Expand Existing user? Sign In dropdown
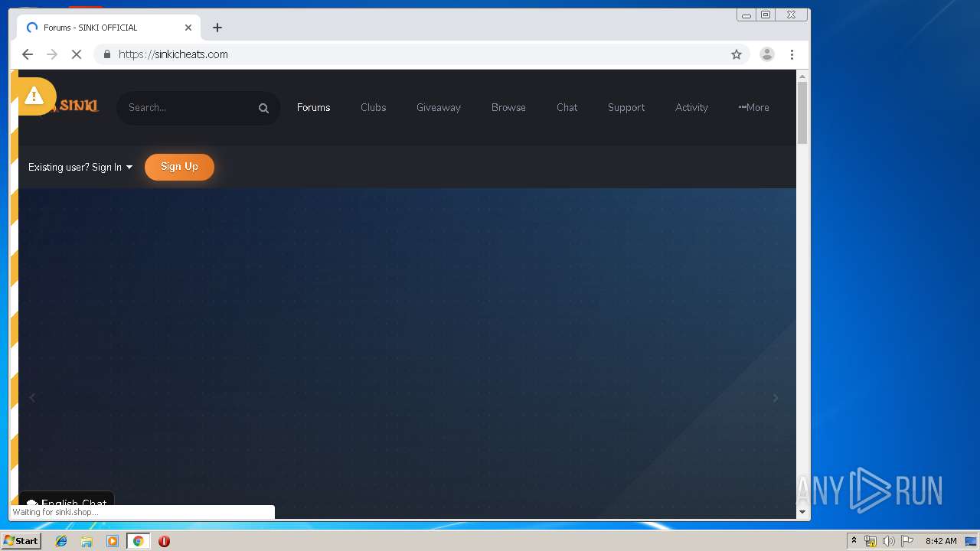This screenshot has width=980, height=551. click(80, 167)
